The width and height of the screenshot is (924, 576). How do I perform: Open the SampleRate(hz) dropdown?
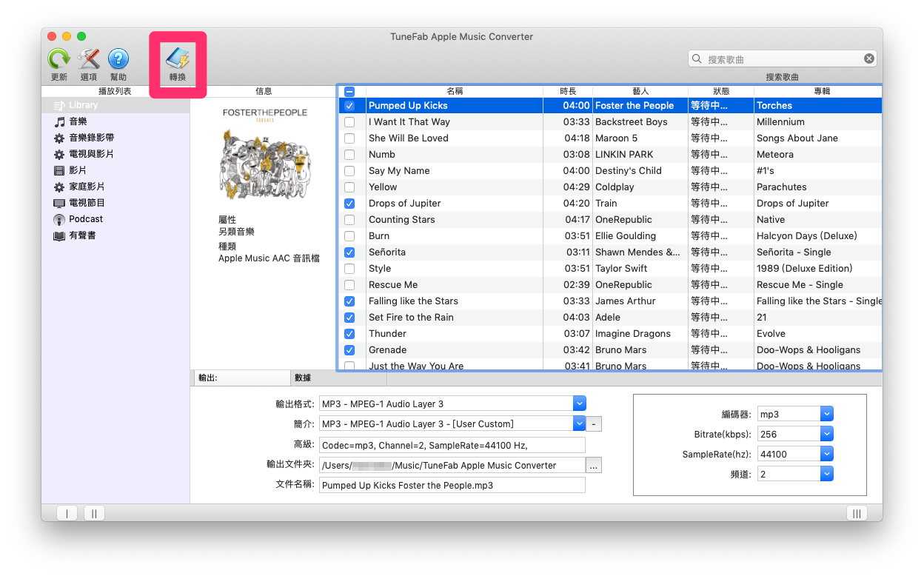(828, 455)
